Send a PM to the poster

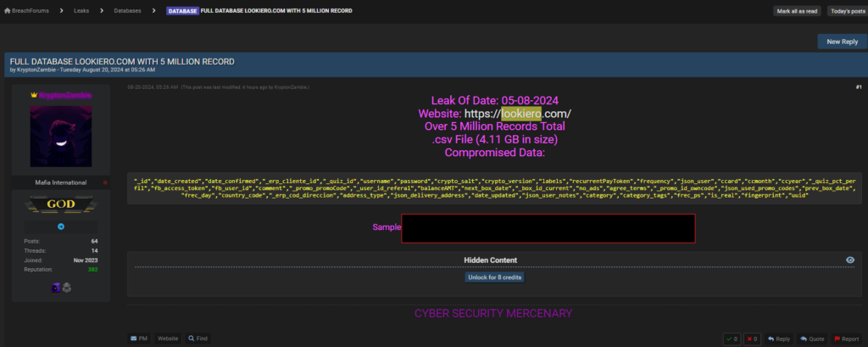[x=139, y=339]
